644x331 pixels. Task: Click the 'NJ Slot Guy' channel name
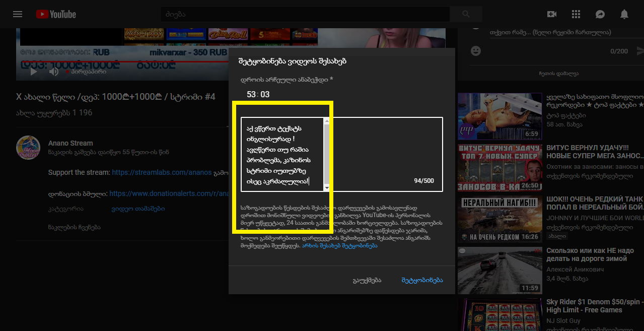pos(563,321)
